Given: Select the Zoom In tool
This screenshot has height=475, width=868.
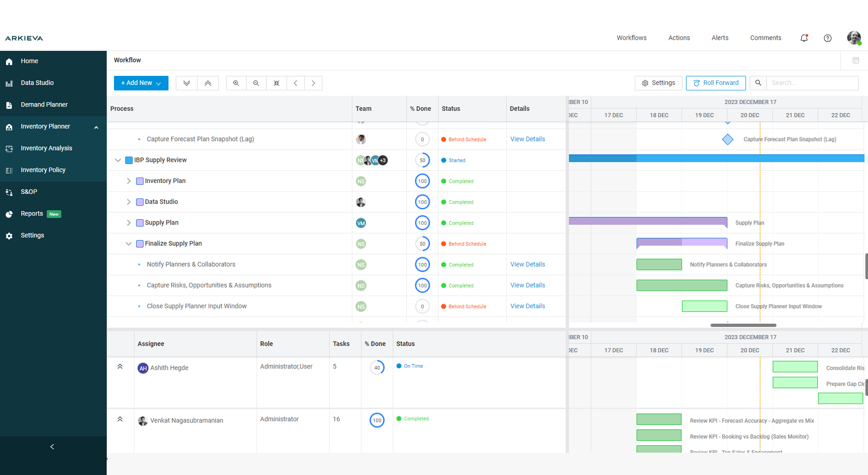Looking at the screenshot, I should (236, 83).
